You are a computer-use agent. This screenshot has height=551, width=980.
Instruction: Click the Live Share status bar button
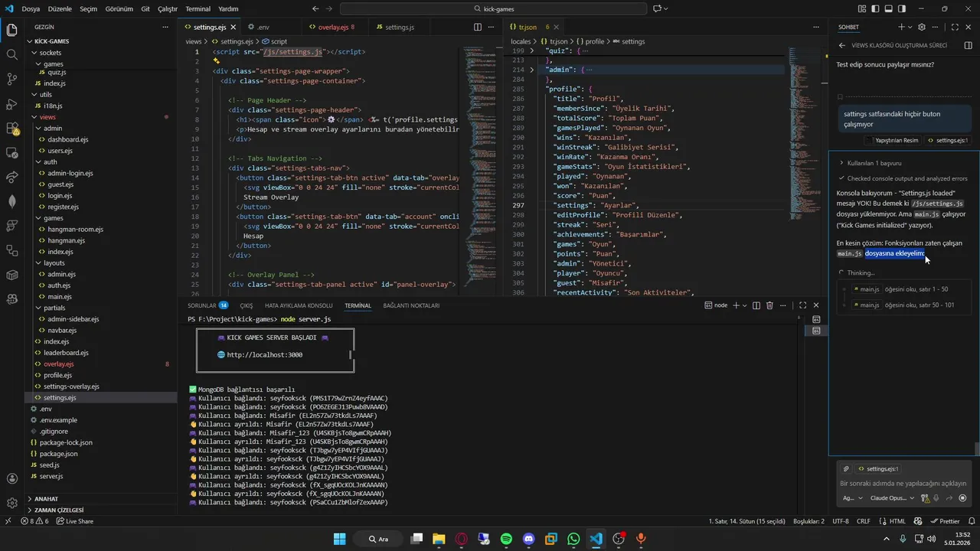pos(74,521)
